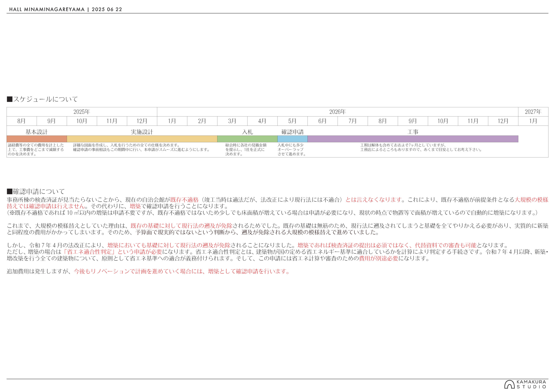Click the 工事 phase label above purple bar

tap(413, 132)
